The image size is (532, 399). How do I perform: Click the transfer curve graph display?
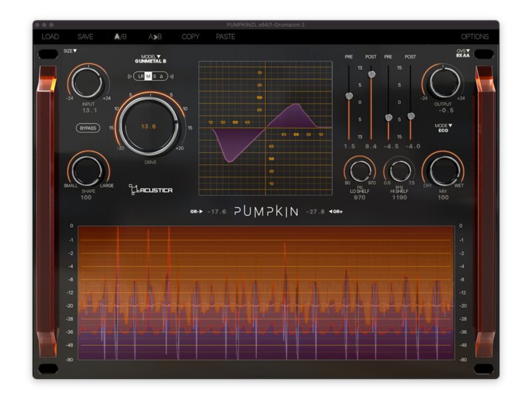[x=265, y=128]
